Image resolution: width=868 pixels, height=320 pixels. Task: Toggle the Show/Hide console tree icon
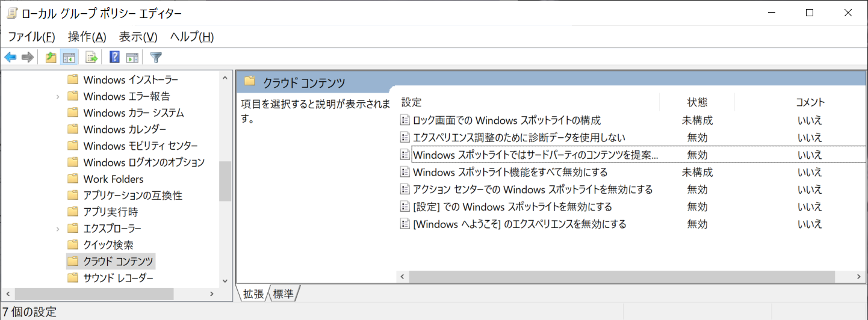pyautogui.click(x=69, y=58)
